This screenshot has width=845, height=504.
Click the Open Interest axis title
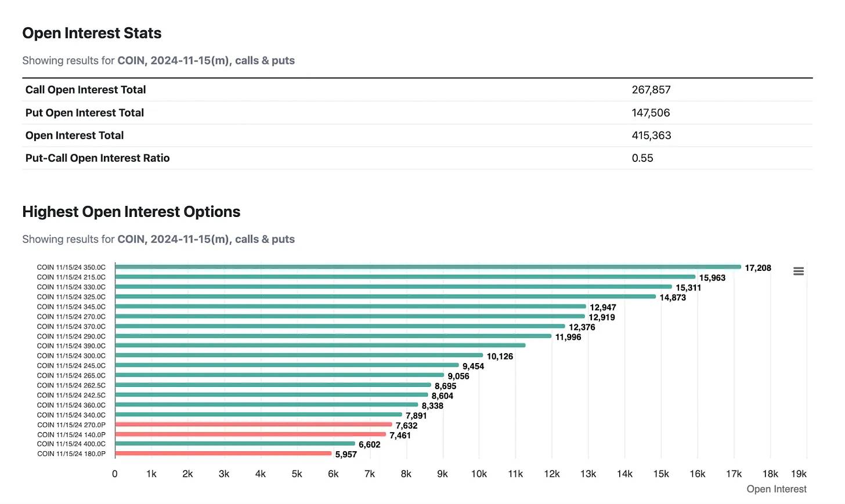[x=776, y=489]
